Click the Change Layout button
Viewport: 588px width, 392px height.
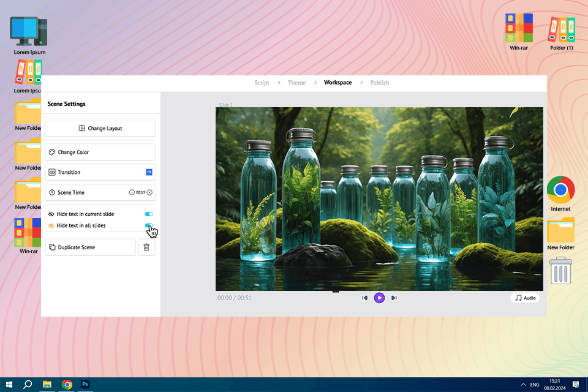[x=100, y=128]
